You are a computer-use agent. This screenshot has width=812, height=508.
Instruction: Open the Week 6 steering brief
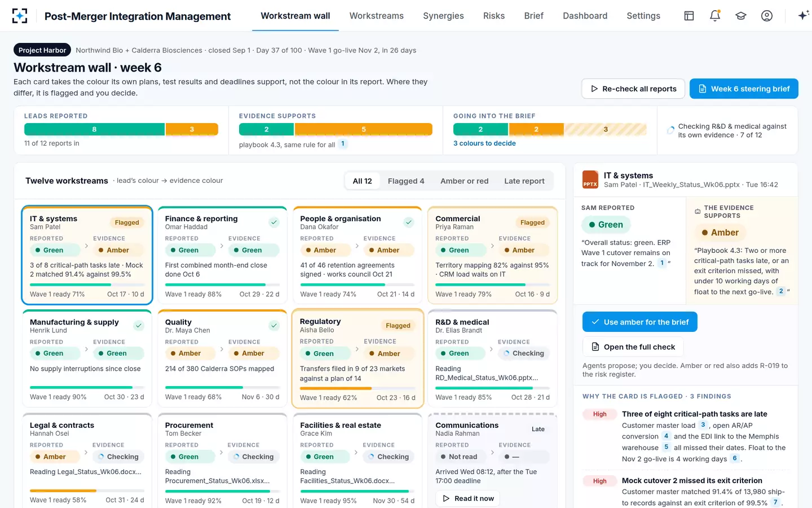click(744, 89)
